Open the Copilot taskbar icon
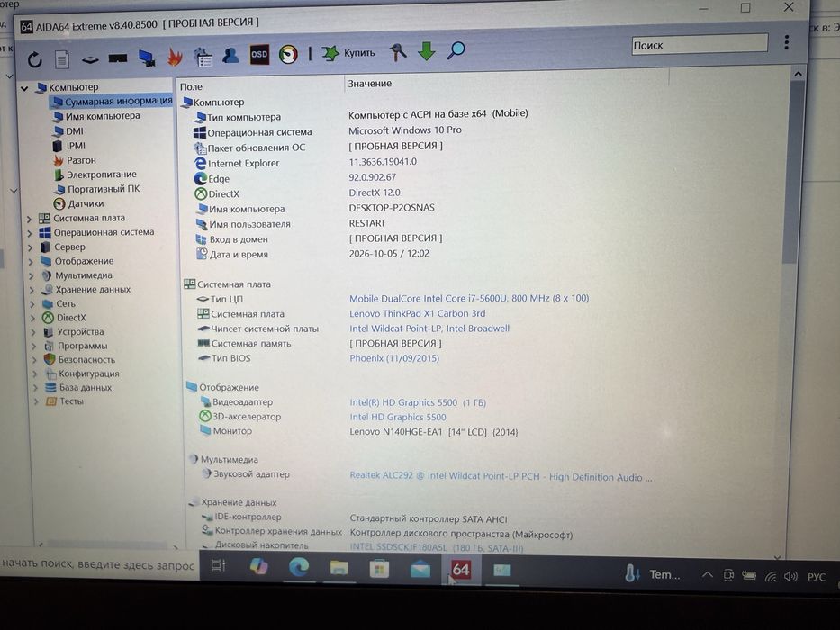 258,566
